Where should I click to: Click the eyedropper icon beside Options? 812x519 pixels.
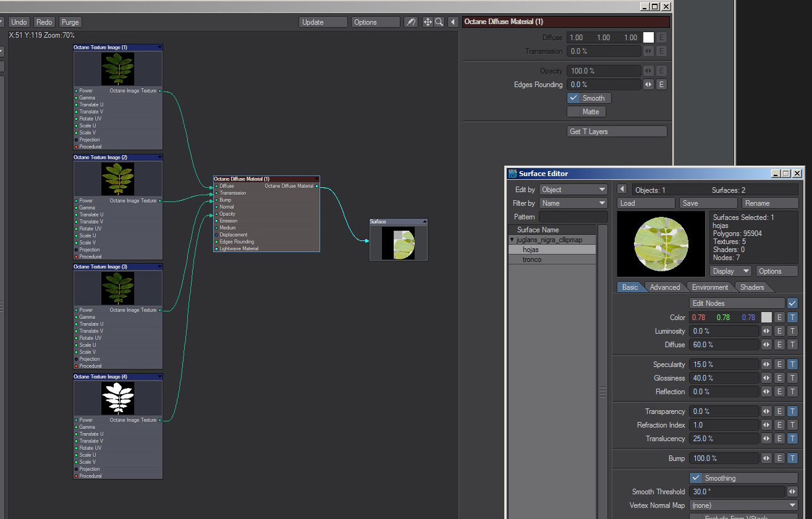click(x=410, y=22)
